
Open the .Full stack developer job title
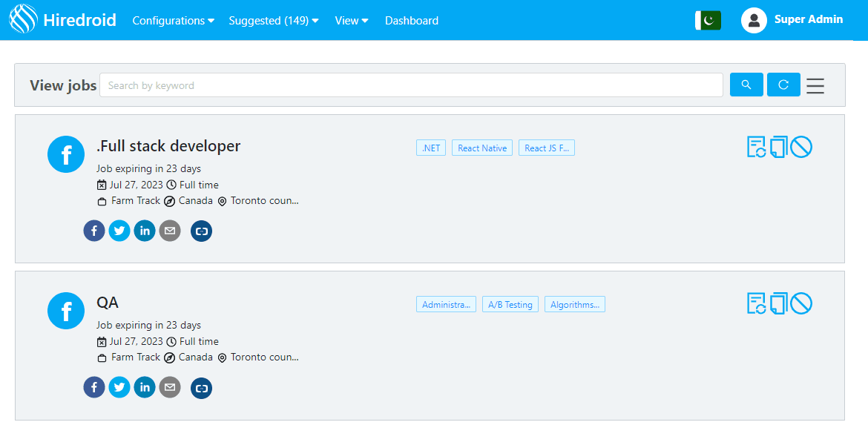(x=168, y=146)
